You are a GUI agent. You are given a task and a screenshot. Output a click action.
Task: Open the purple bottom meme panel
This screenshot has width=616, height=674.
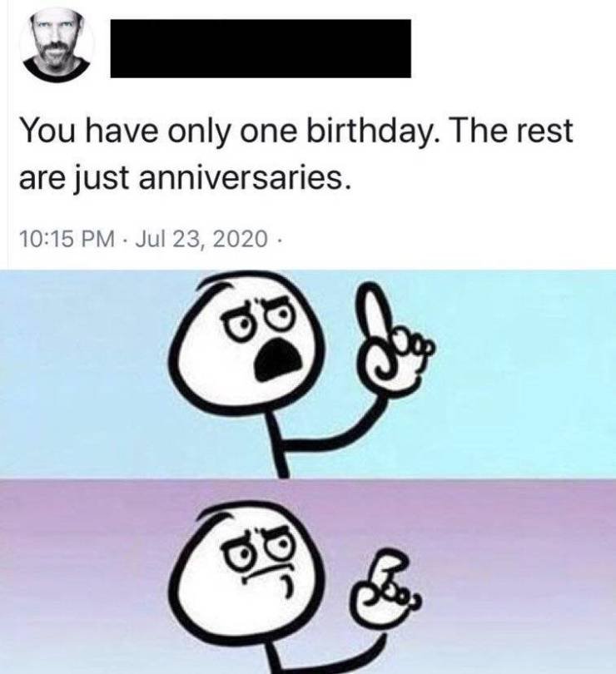[308, 576]
